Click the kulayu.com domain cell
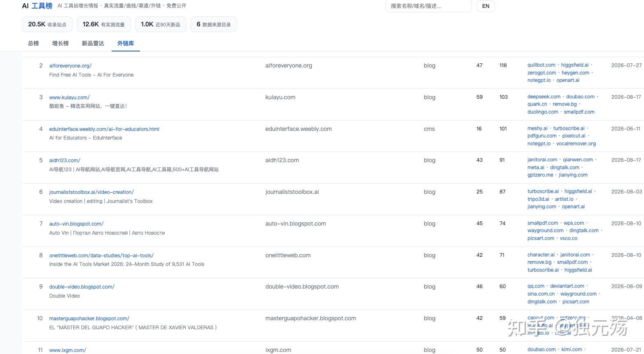Image resolution: width=644 pixels, height=354 pixels. pos(280,97)
